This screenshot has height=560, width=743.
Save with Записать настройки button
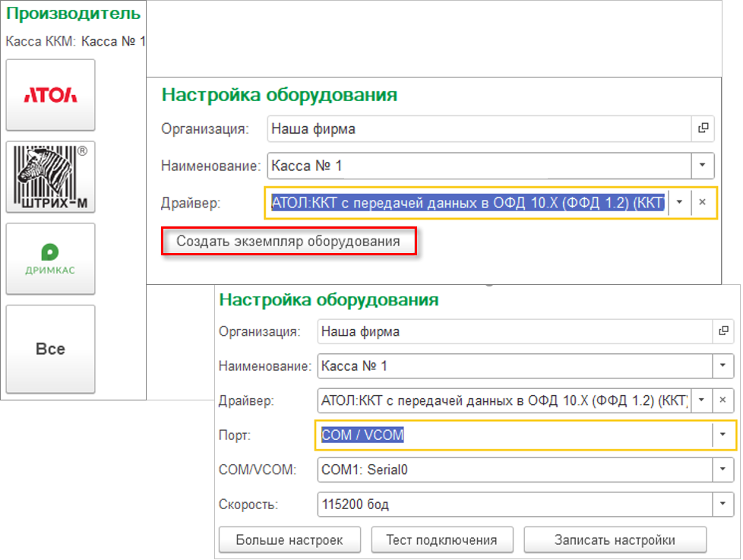coord(615,539)
